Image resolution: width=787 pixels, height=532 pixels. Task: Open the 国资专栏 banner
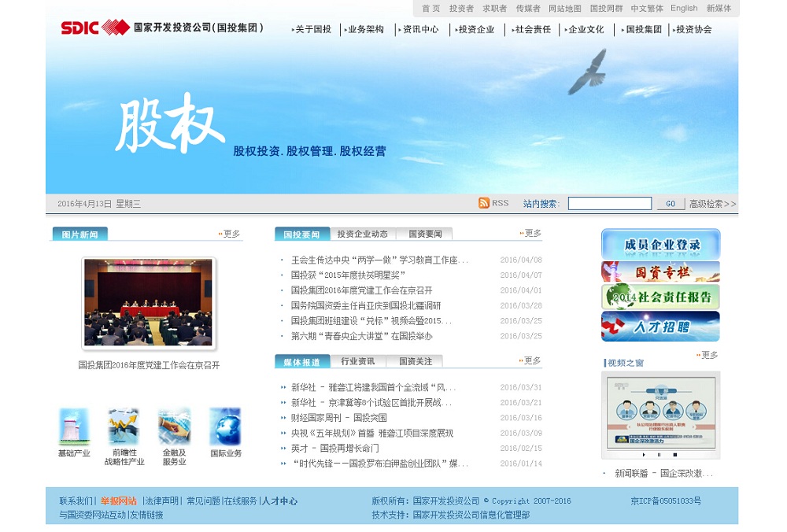tap(660, 272)
